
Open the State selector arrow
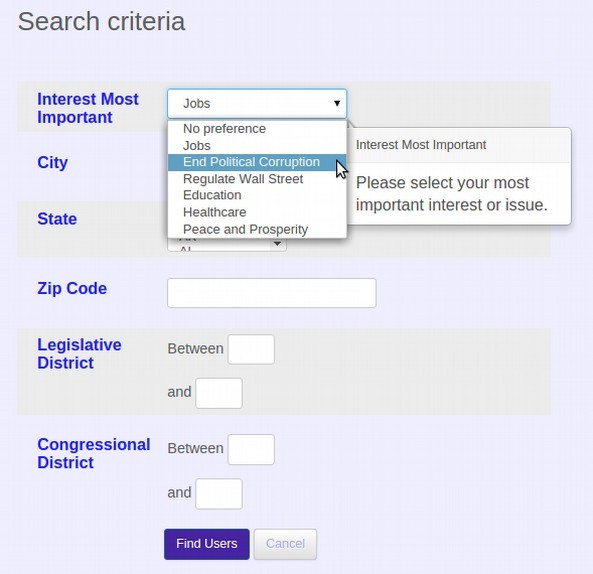point(277,244)
